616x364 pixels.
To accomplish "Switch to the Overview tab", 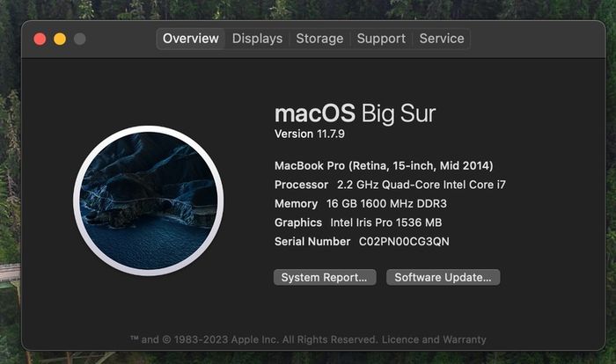I will pos(191,39).
